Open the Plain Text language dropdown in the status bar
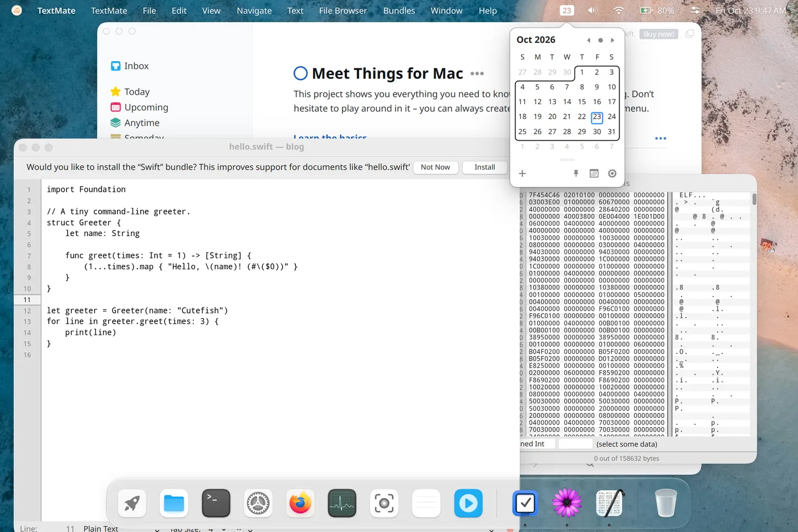The image size is (798, 532). pyautogui.click(x=121, y=529)
